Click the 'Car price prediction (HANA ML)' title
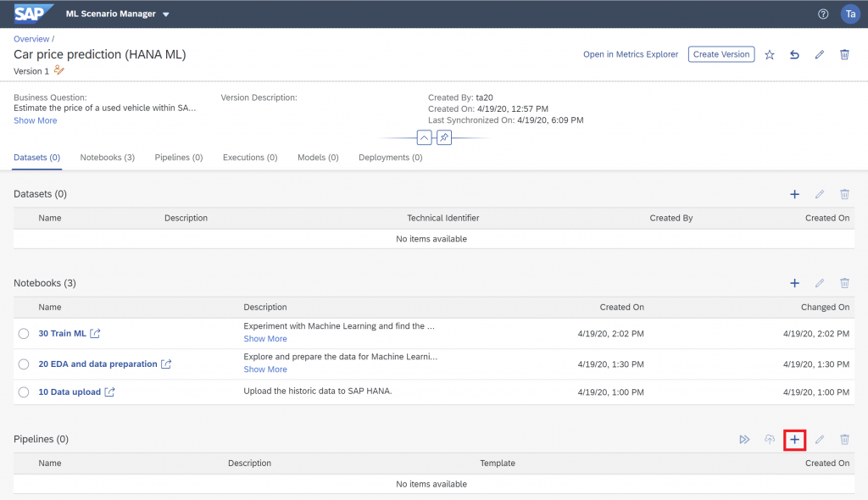Screen dimensions: 868x500 [100, 54]
